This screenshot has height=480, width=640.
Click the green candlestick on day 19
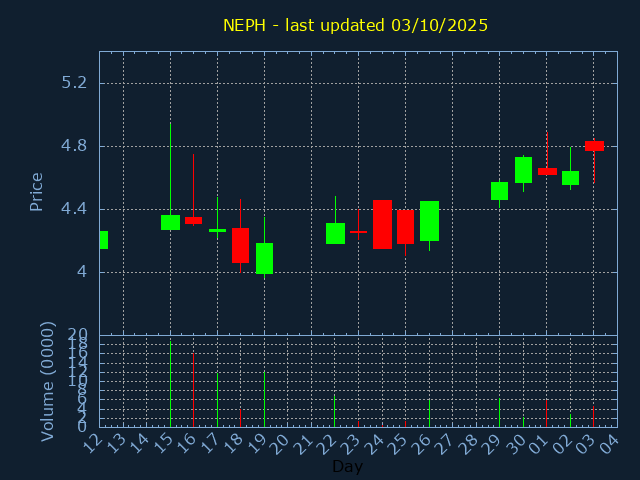(x=264, y=258)
